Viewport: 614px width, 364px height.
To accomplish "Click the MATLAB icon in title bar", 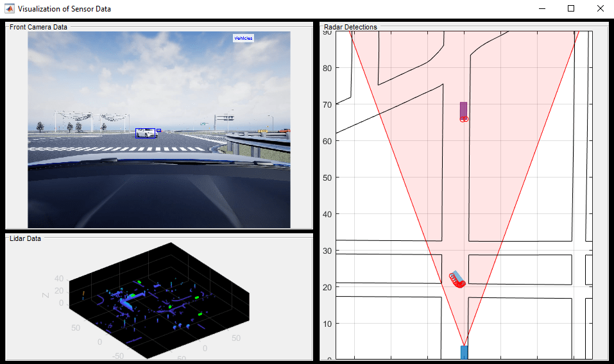I will click(x=10, y=8).
